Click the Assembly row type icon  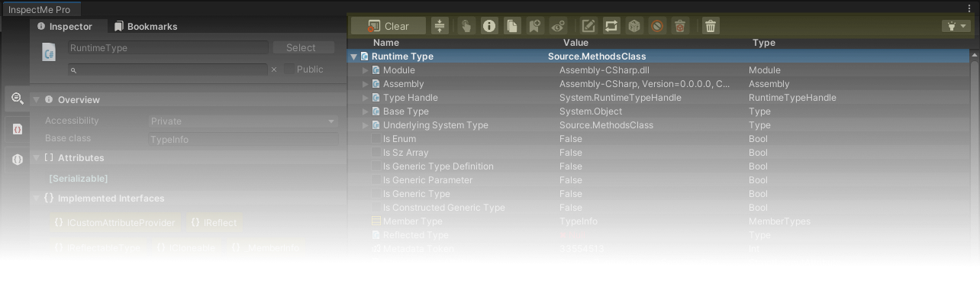(x=376, y=84)
